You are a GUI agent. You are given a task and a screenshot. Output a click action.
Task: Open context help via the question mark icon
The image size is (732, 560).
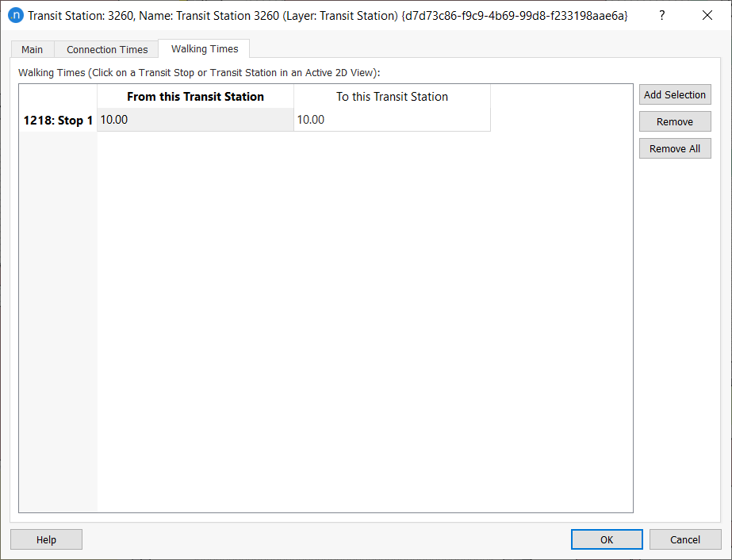click(661, 15)
